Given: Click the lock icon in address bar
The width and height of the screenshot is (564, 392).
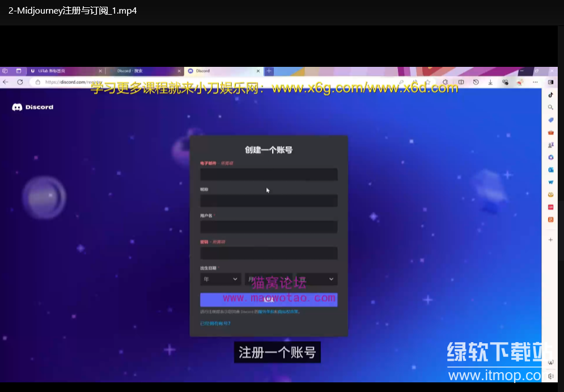Looking at the screenshot, I should 38,82.
